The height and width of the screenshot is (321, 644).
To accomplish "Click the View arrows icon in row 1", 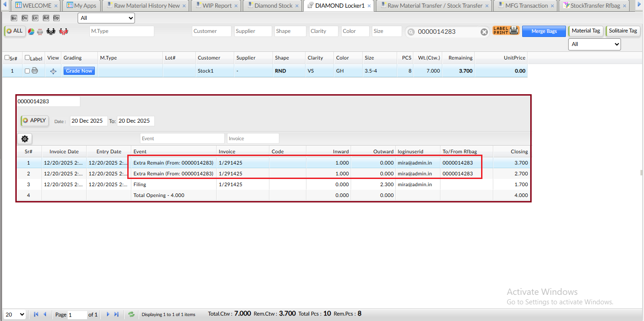I will 53,71.
